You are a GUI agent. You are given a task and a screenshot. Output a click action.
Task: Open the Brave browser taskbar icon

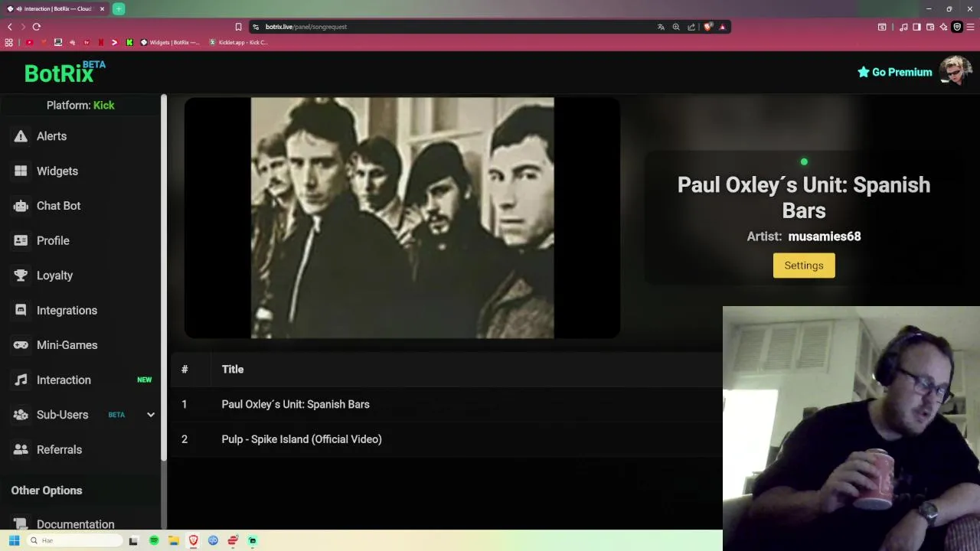tap(194, 540)
